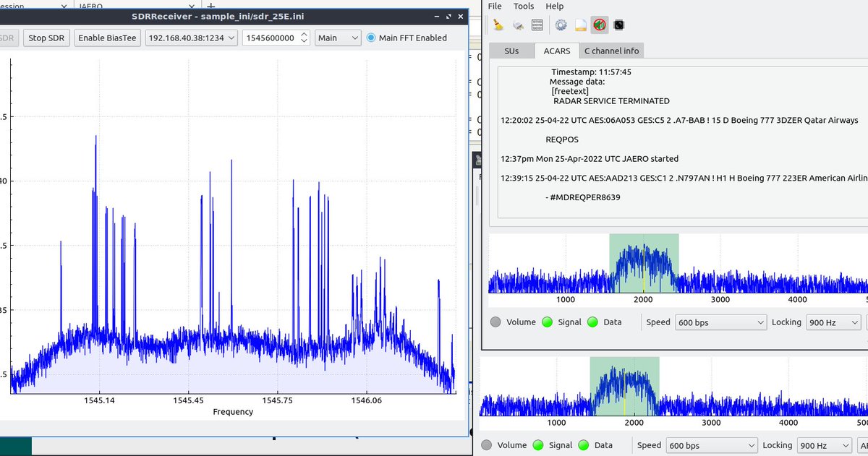
Task: Open the Main FFT selection dropdown
Action: pyautogui.click(x=338, y=38)
